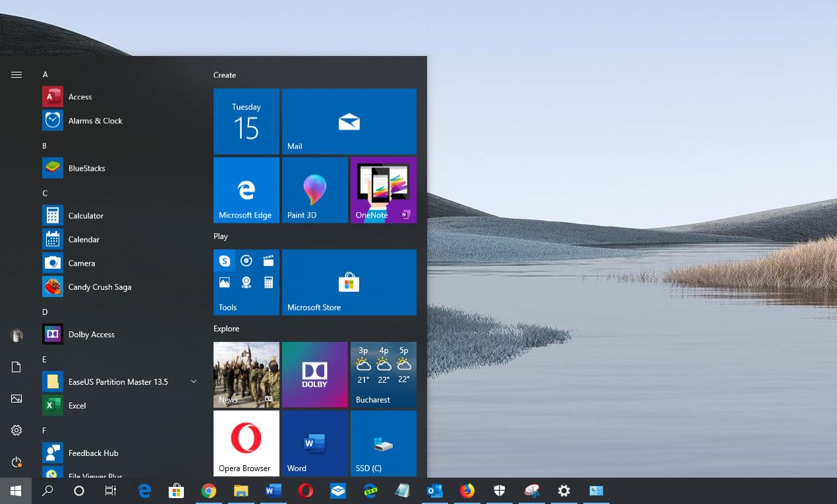Screen dimensions: 837x504
Task: Open Pictures from Start sidebar
Action: click(x=16, y=399)
